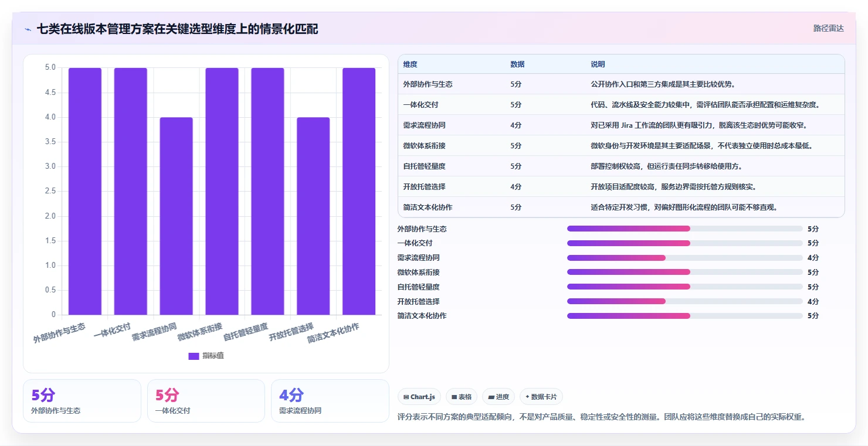Select table row cell 一体化交付
Image resolution: width=868 pixels, height=446 pixels.
(x=421, y=105)
